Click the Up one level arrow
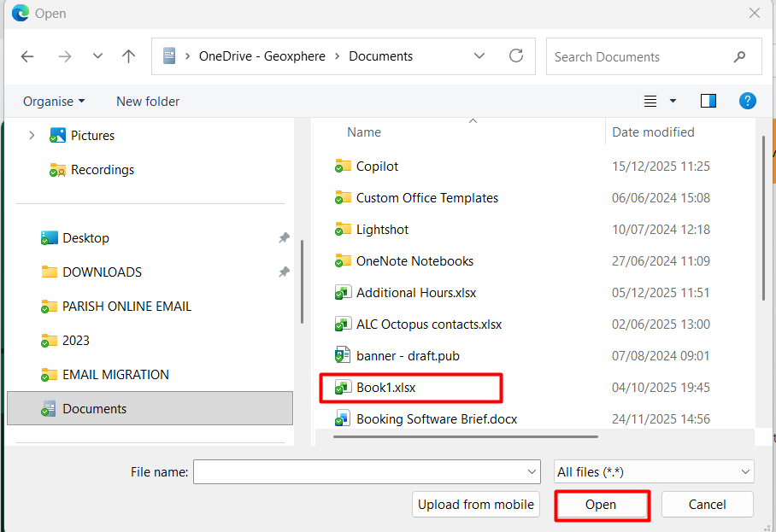The height and width of the screenshot is (532, 776). click(x=128, y=56)
